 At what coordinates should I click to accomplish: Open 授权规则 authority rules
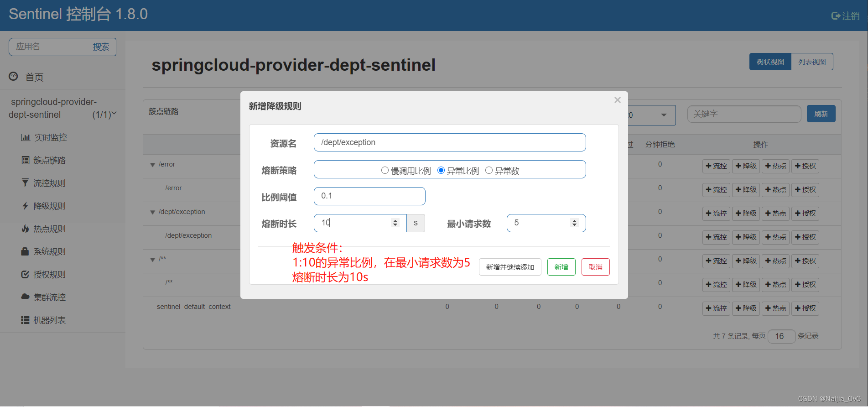pyautogui.click(x=44, y=274)
